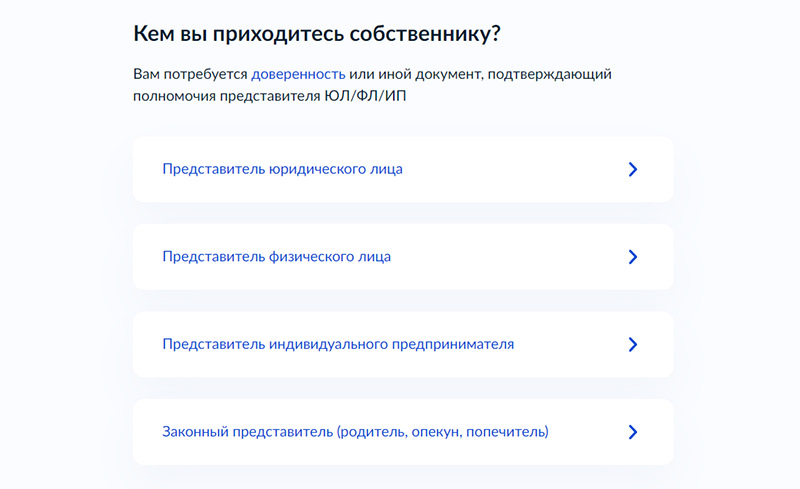Image resolution: width=800 pixels, height=489 pixels.
Task: Click chevron arrow beside «Представитель физического лица»
Action: (x=633, y=257)
